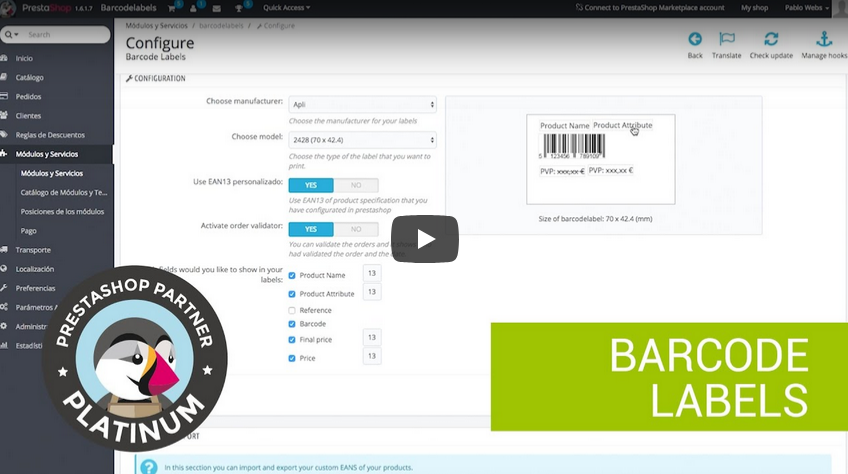
Task: Click the Back arrow icon
Action: pyautogui.click(x=695, y=39)
